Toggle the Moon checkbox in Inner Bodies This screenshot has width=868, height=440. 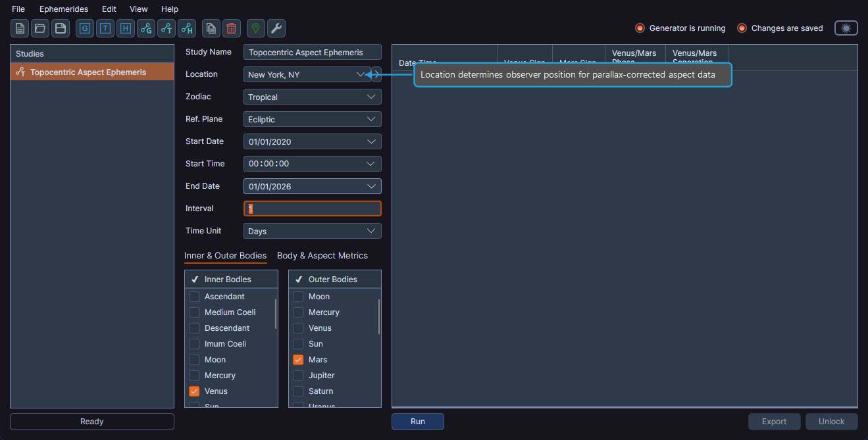[x=194, y=359]
